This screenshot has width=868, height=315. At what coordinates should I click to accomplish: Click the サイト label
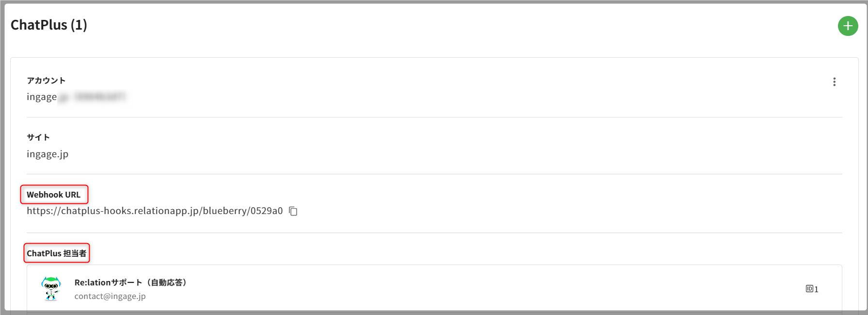[x=38, y=137]
